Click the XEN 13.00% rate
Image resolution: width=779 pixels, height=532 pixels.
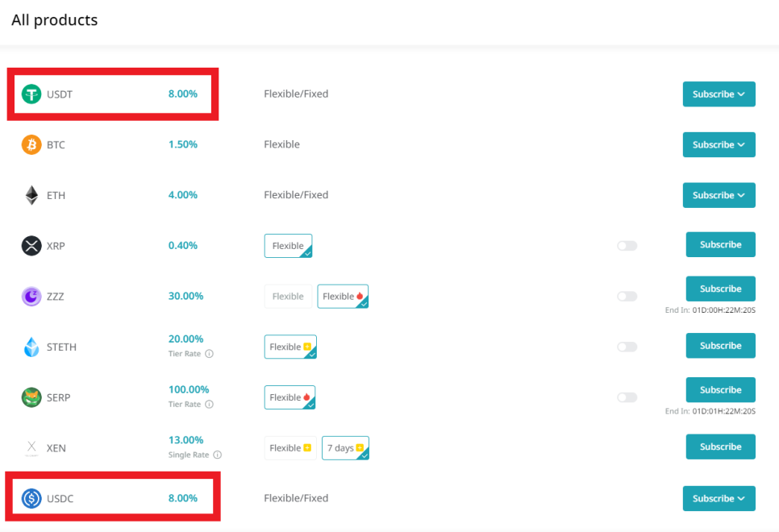[x=185, y=440]
